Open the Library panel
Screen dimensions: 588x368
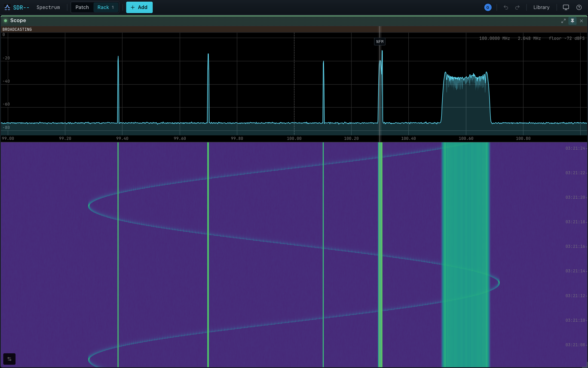pos(541,7)
